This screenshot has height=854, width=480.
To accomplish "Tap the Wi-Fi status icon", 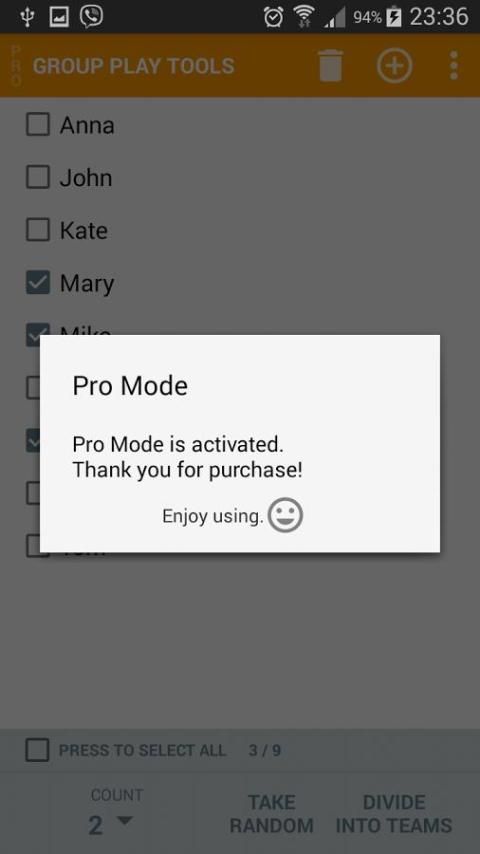I will pos(304,17).
